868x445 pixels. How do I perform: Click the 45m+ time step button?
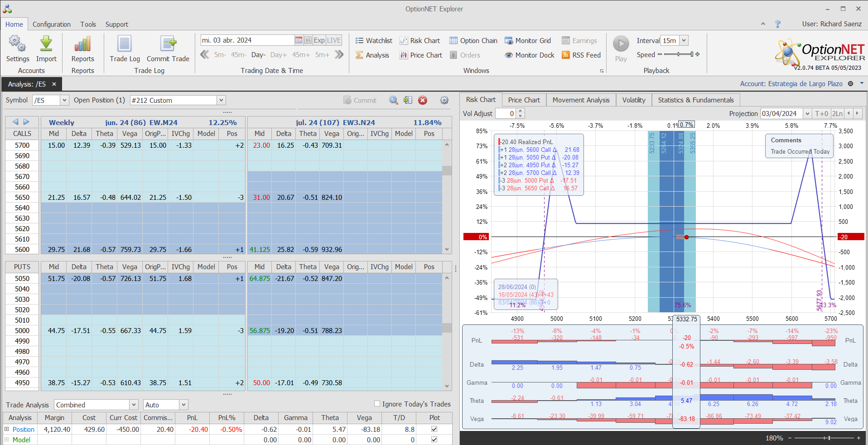(x=301, y=55)
